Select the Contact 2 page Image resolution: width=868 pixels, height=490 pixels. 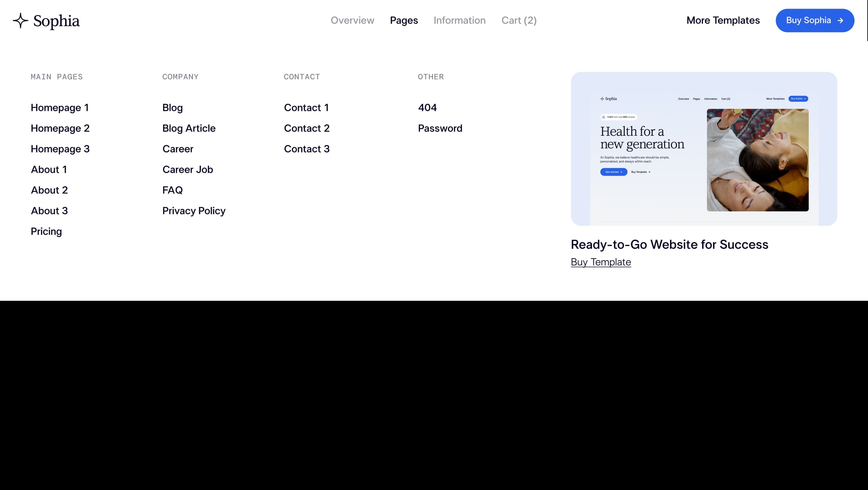coord(307,128)
